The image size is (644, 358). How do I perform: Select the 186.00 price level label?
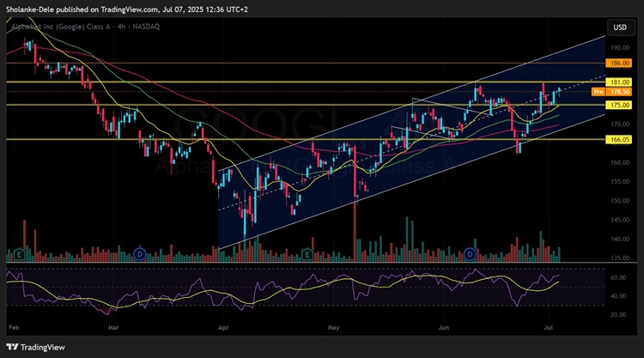620,64
